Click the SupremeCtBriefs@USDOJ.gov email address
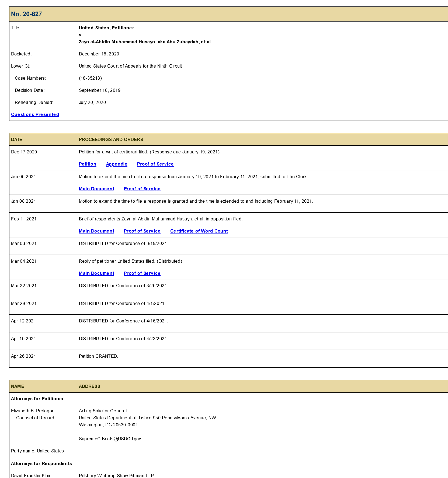 click(x=110, y=439)
